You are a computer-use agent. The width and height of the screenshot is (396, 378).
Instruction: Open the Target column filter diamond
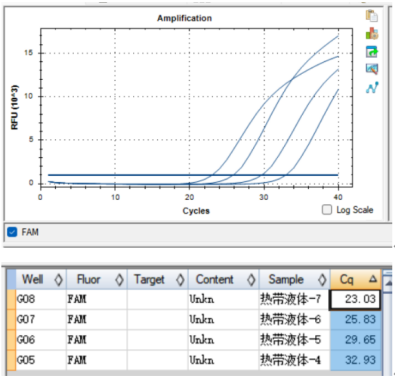pos(180,280)
